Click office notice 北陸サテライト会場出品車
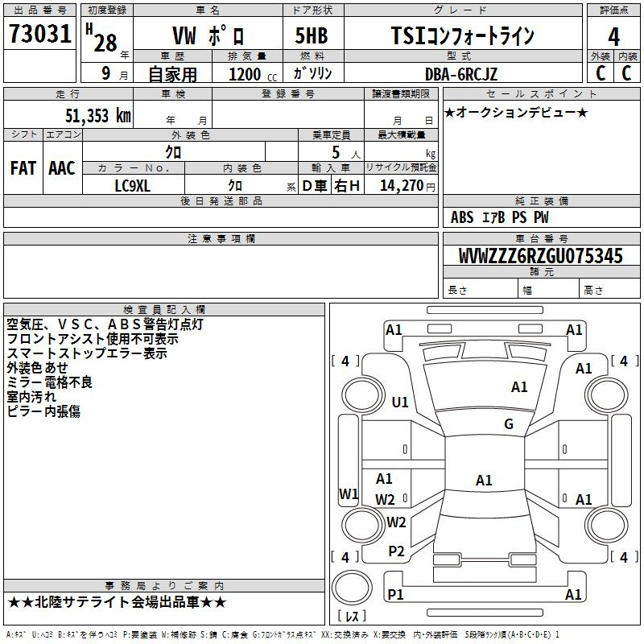Screen dimensions: 644x644 [117, 602]
